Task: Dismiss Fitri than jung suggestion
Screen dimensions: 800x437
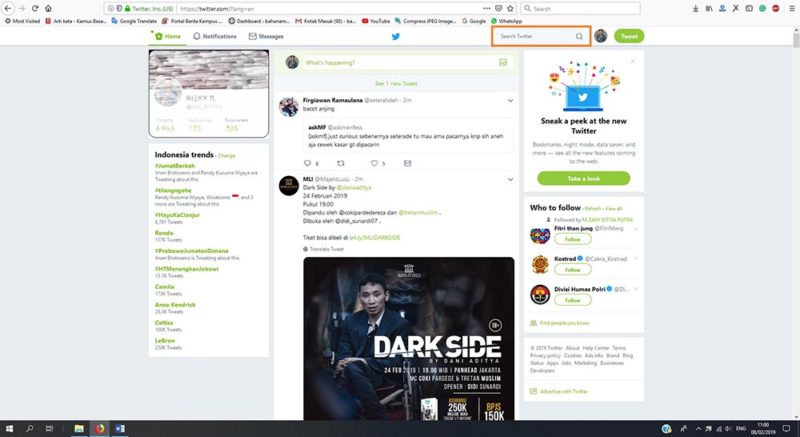Action: (636, 229)
